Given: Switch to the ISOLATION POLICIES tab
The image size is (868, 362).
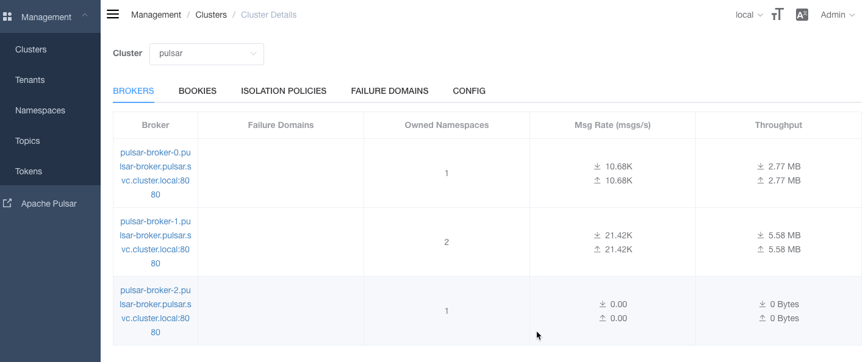Looking at the screenshot, I should point(284,91).
